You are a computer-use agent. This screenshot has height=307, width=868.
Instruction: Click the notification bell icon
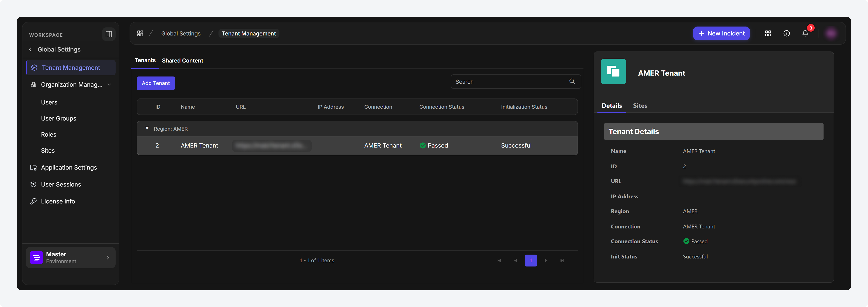[x=805, y=33]
